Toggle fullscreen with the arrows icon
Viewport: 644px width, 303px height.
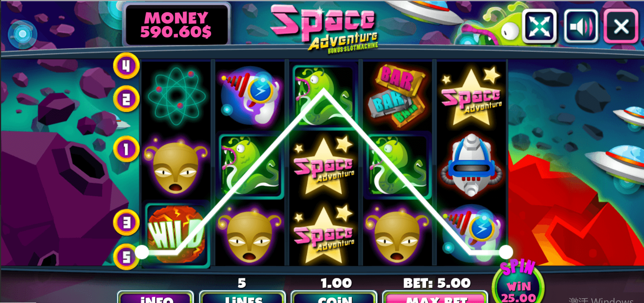point(539,26)
